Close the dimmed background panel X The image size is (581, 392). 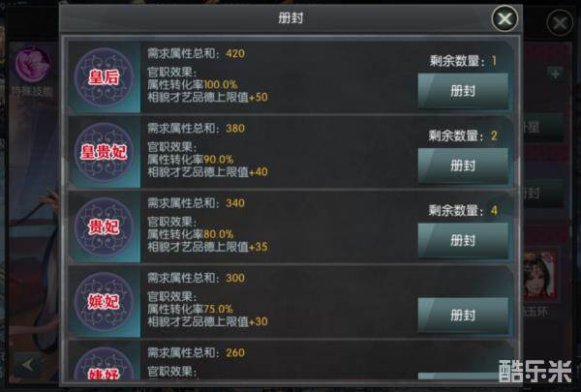tap(560, 23)
